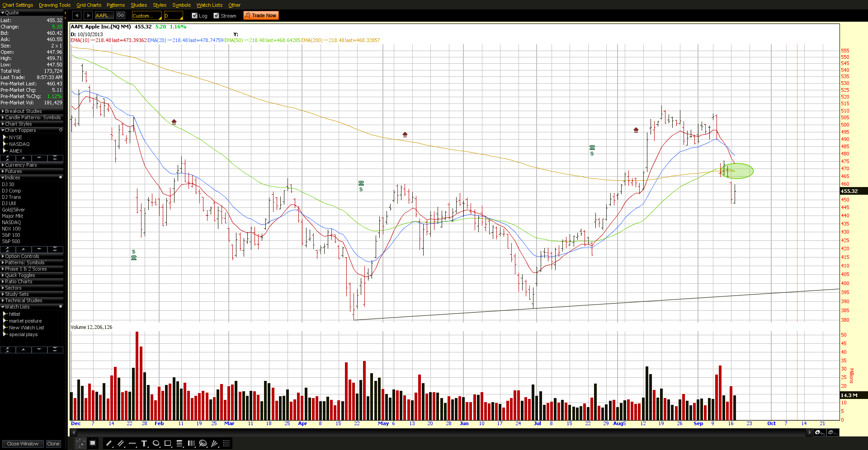
Task: Expand Candle Patterns: Symbols section
Action: 32,117
